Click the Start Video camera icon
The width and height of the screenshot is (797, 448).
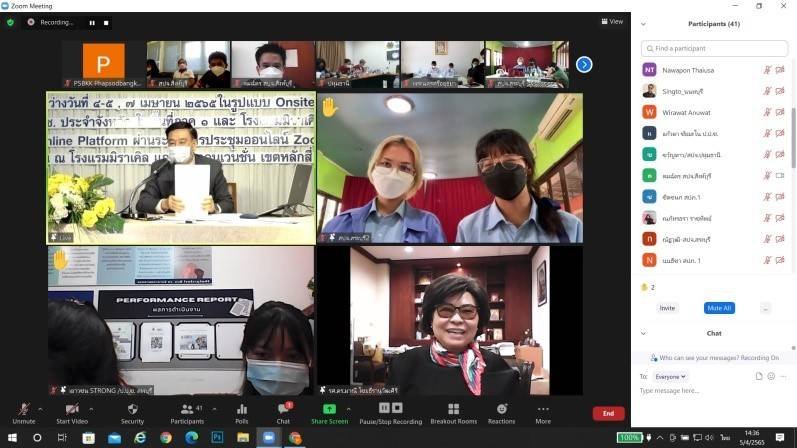72,409
